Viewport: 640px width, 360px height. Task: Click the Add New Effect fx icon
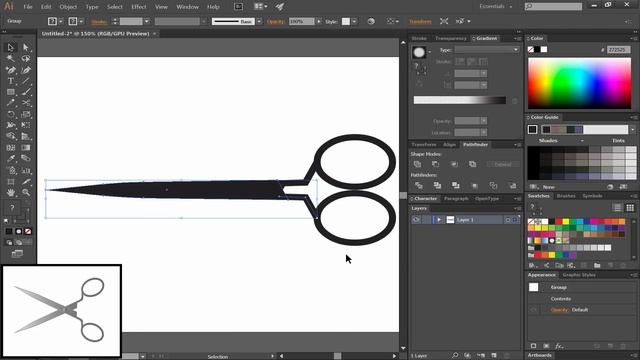559,346
